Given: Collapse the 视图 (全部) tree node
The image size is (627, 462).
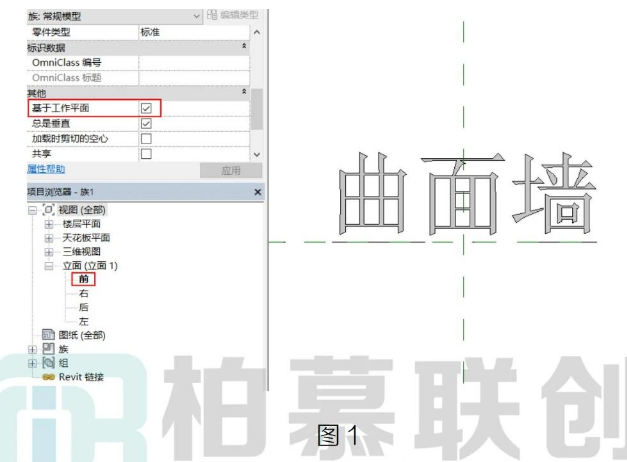Looking at the screenshot, I should point(32,210).
